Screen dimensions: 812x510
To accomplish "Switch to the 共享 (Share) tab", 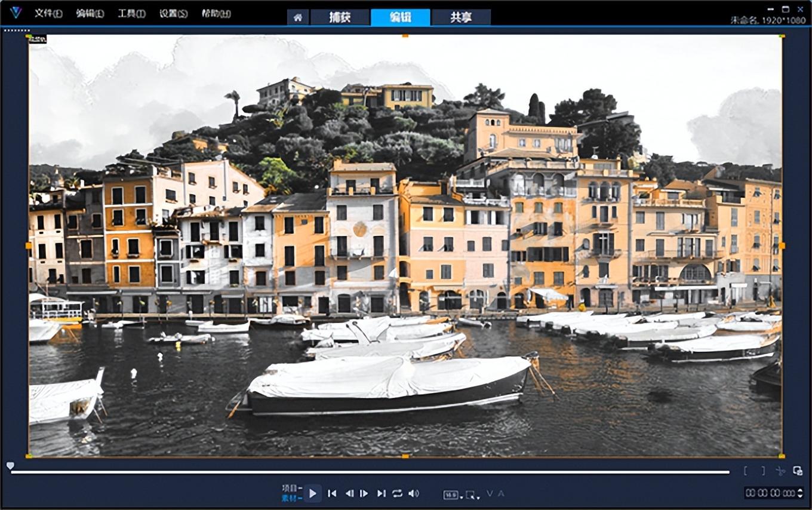I will click(461, 17).
